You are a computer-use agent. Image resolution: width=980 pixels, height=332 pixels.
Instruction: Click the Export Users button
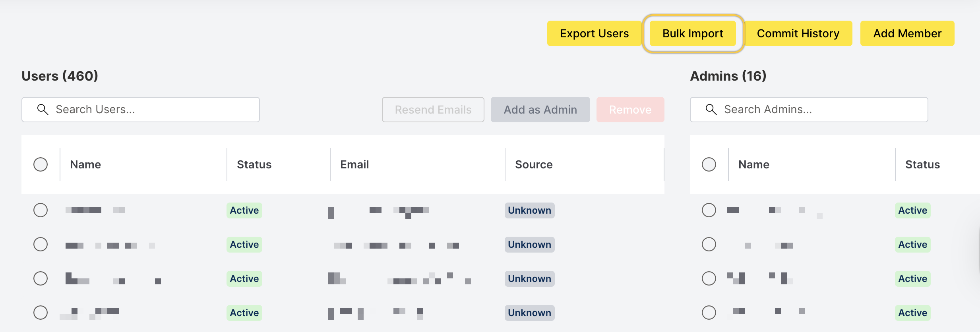coord(594,33)
